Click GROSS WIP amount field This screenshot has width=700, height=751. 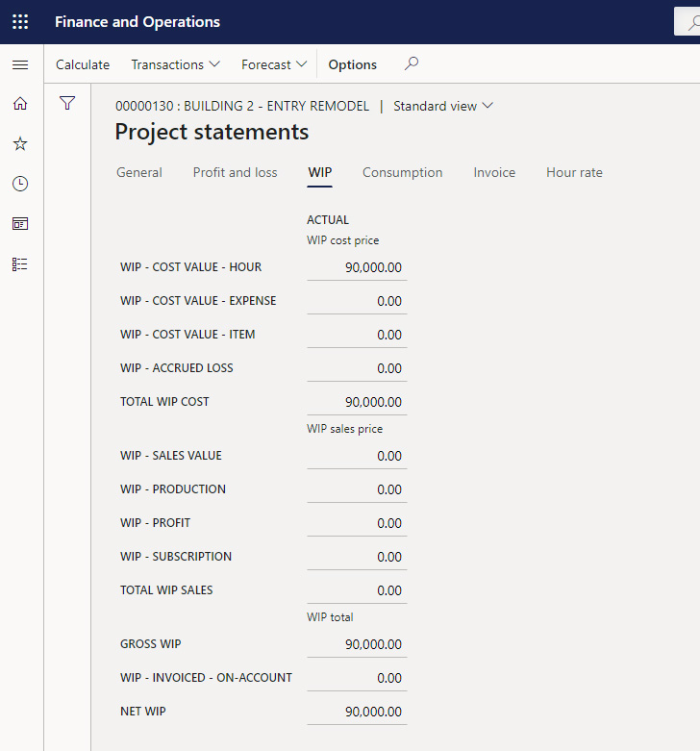click(357, 644)
